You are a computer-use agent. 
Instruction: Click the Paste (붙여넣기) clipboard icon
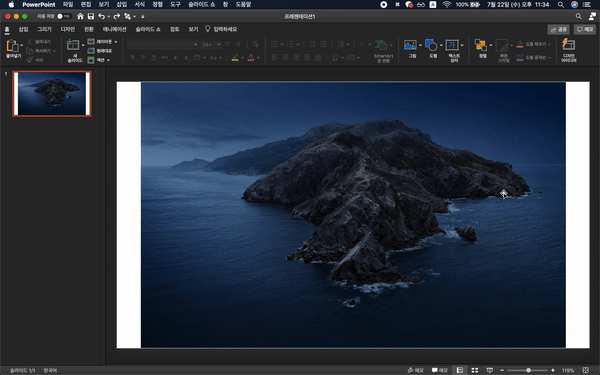(x=12, y=46)
